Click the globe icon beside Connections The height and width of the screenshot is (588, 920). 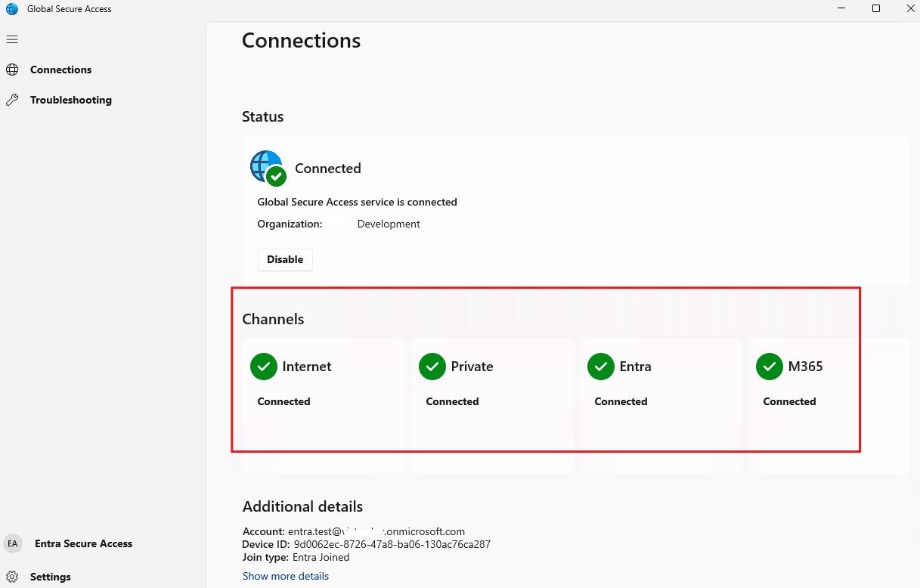click(13, 69)
